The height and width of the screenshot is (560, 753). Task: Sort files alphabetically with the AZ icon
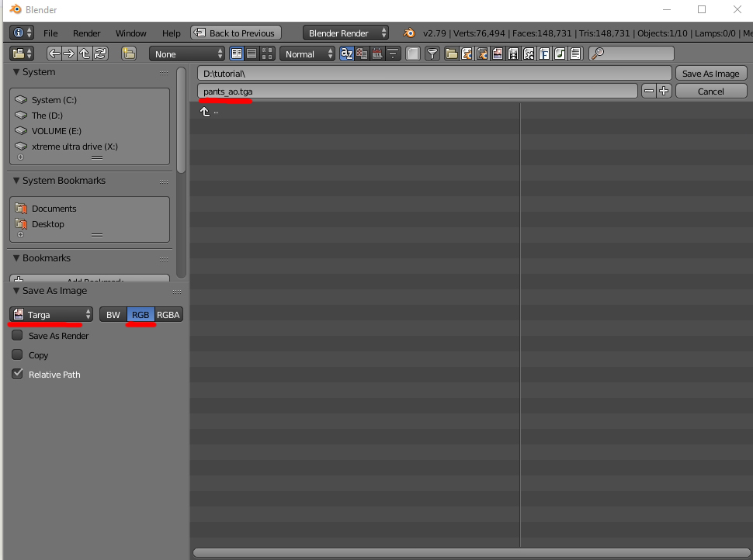point(347,53)
